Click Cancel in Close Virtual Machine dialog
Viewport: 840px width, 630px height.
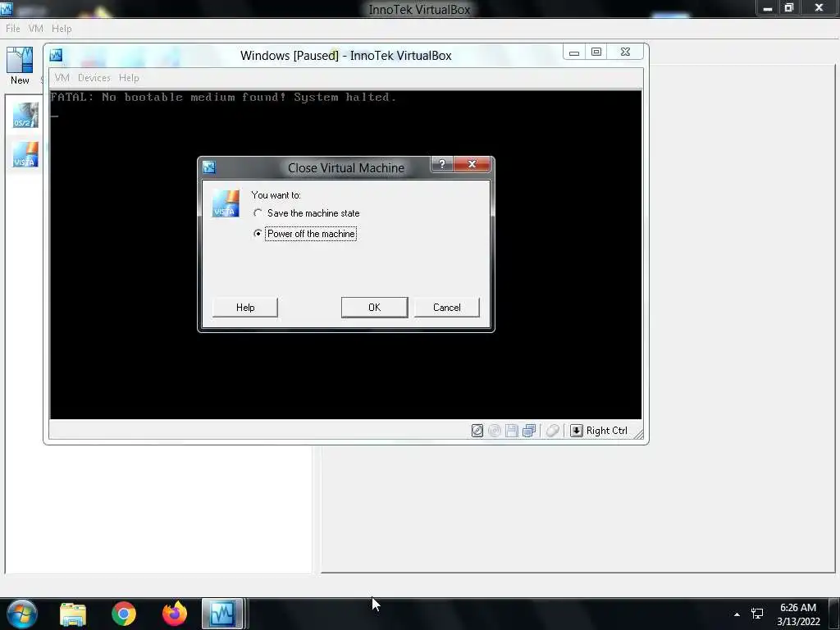pos(447,308)
